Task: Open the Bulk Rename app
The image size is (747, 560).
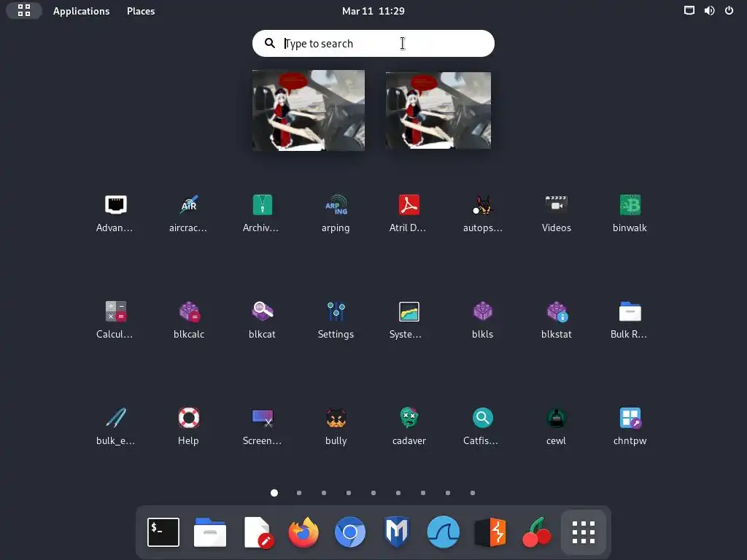Action: click(630, 312)
